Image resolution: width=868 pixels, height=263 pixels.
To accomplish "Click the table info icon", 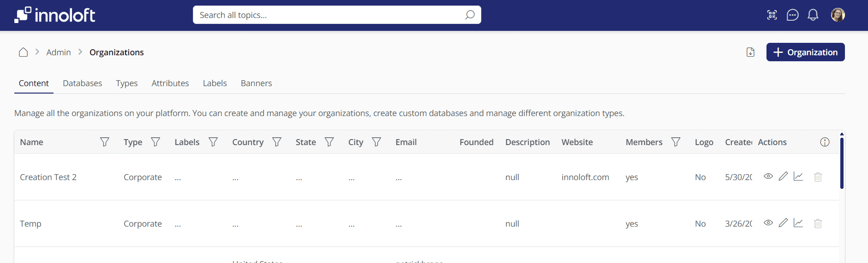I will (x=825, y=142).
